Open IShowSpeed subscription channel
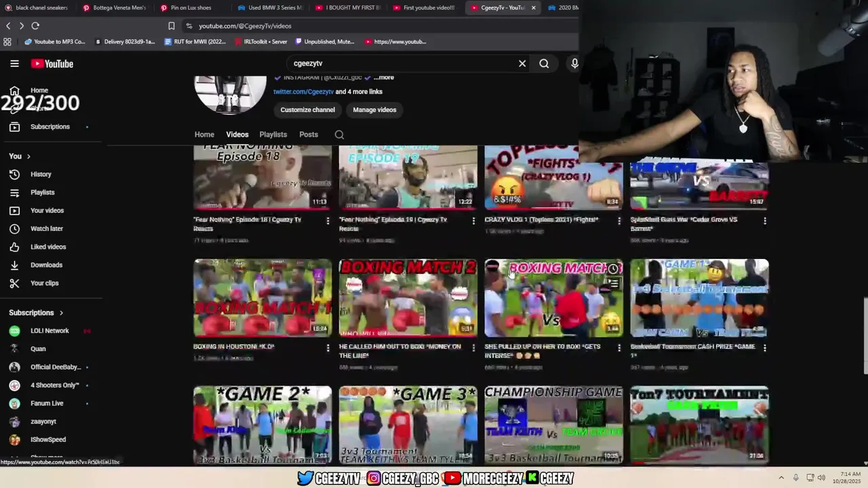The height and width of the screenshot is (488, 868). click(48, 440)
